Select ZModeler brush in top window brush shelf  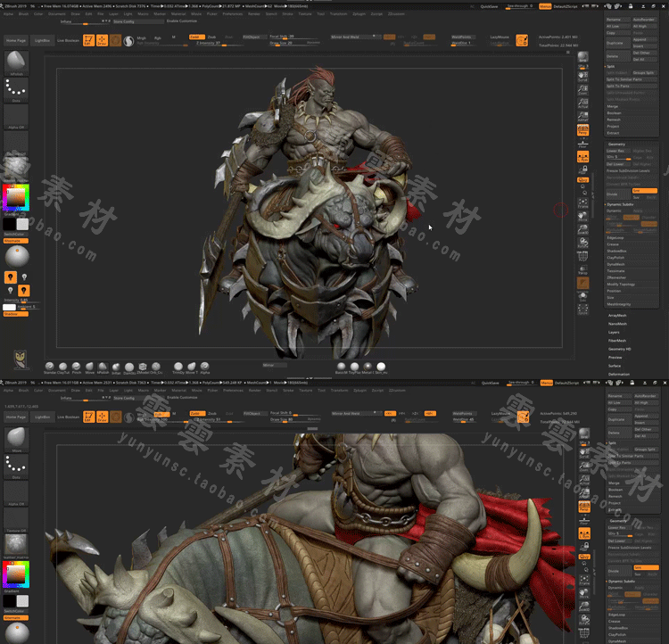point(143,367)
